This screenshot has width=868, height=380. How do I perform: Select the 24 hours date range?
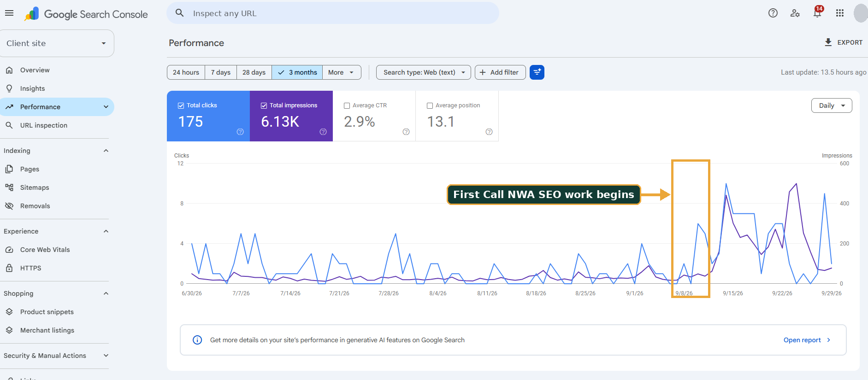point(186,72)
